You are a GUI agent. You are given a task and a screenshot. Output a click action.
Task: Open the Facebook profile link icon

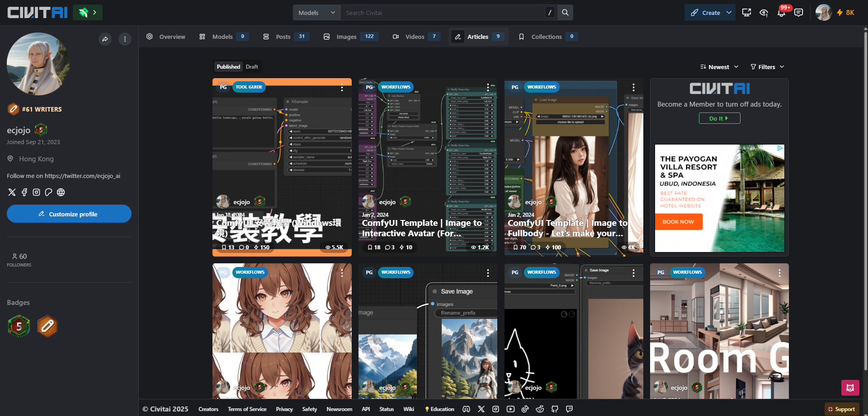[24, 192]
